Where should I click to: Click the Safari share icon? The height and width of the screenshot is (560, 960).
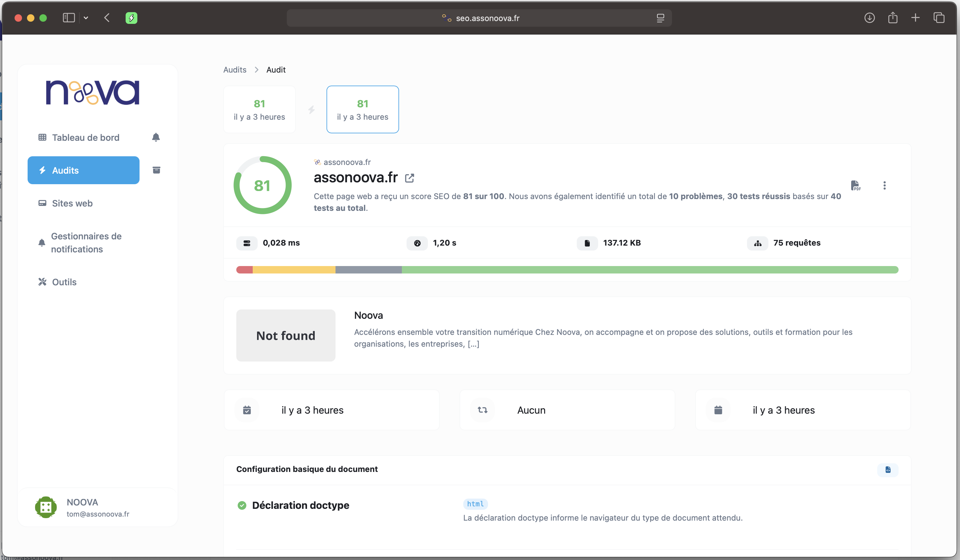tap(893, 18)
